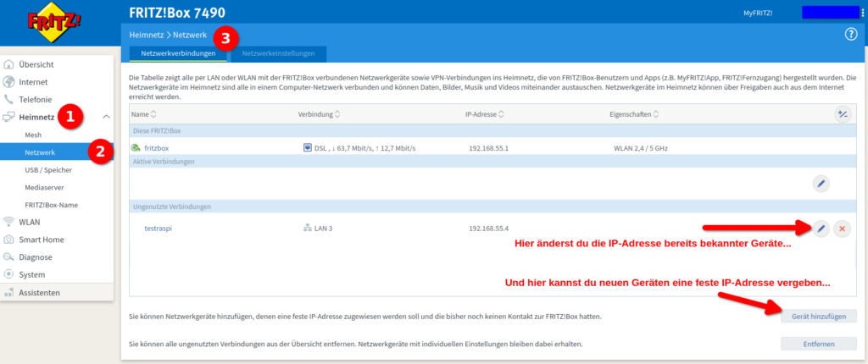Click the Heimnetz computers icon
The width and height of the screenshot is (868, 364).
pyautogui.click(x=8, y=118)
